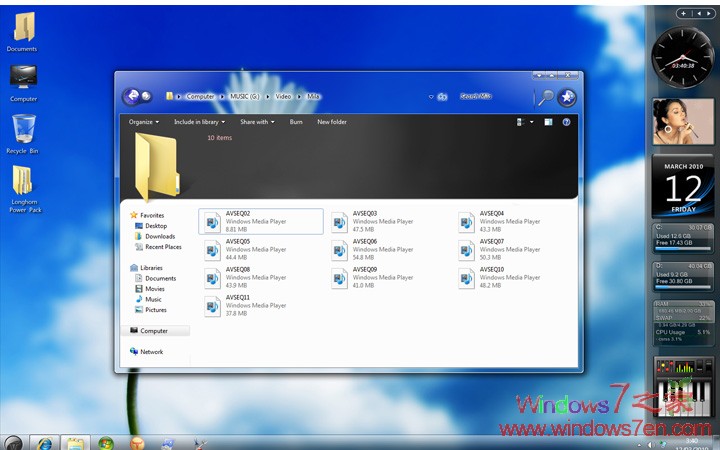
Task: Click the D: drive usage bar
Action: pyautogui.click(x=683, y=287)
